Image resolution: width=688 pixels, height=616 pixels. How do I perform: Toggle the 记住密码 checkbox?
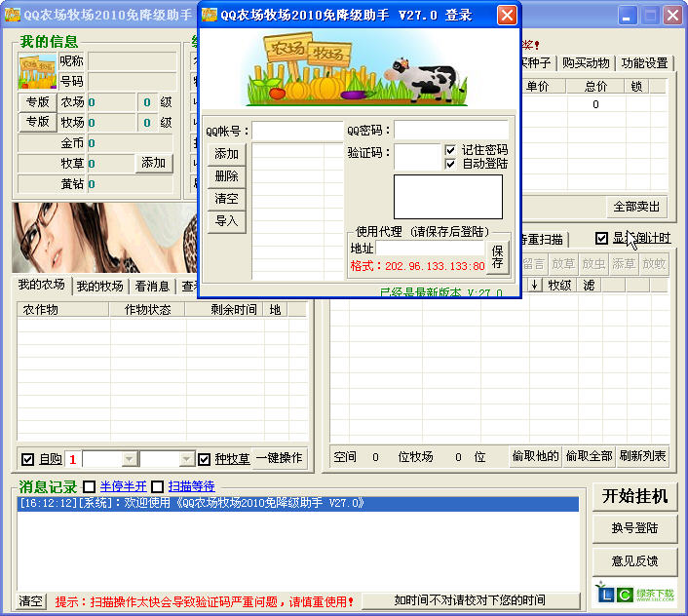point(450,150)
